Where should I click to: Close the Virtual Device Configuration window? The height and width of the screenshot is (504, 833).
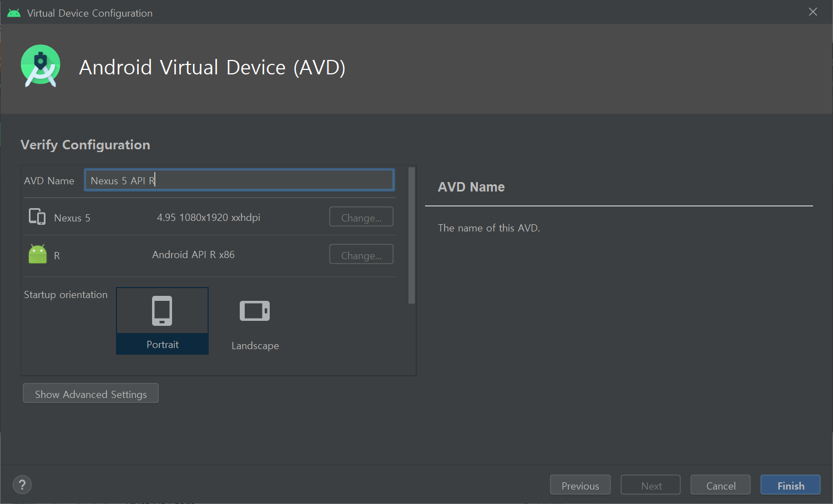813,12
